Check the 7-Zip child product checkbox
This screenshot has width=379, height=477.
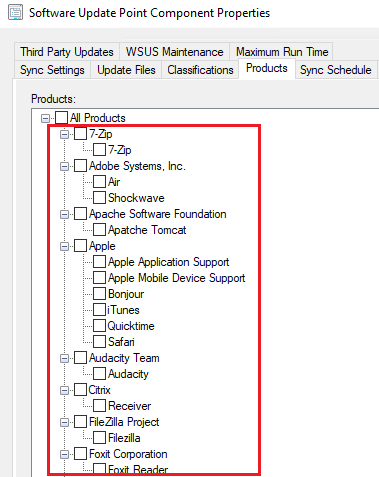(99, 150)
